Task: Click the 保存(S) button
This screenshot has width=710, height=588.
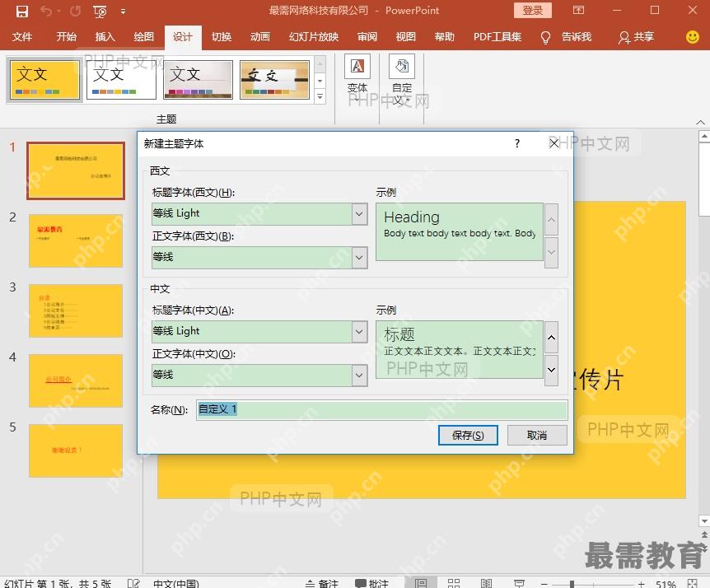Action: pos(468,435)
